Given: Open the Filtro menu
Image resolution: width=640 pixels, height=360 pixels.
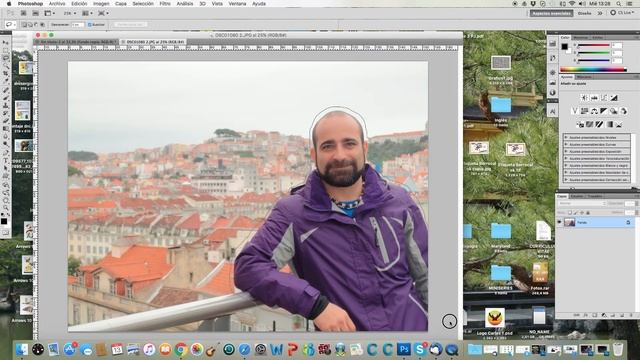Looking at the screenshot, I should pyautogui.click(x=165, y=4).
